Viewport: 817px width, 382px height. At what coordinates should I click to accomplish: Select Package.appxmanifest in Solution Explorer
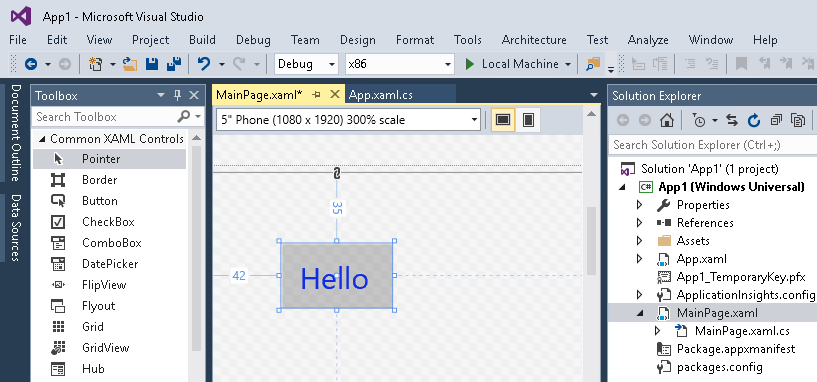(736, 349)
